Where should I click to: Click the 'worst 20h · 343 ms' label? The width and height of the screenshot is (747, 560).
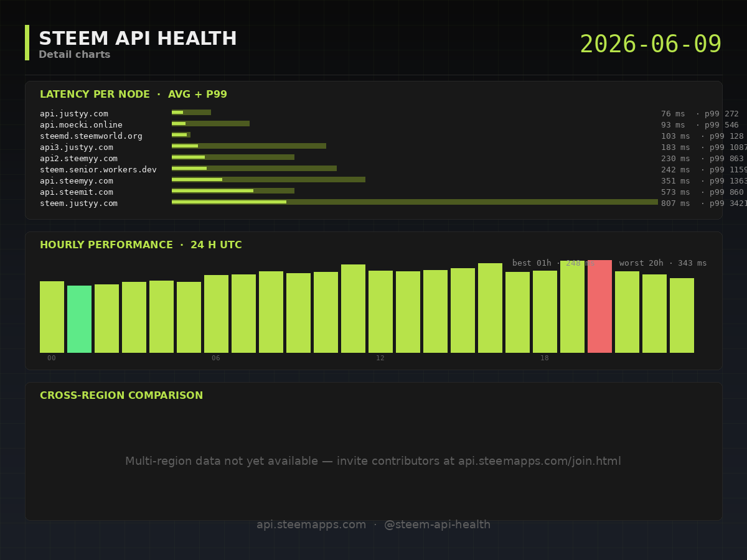click(x=663, y=263)
